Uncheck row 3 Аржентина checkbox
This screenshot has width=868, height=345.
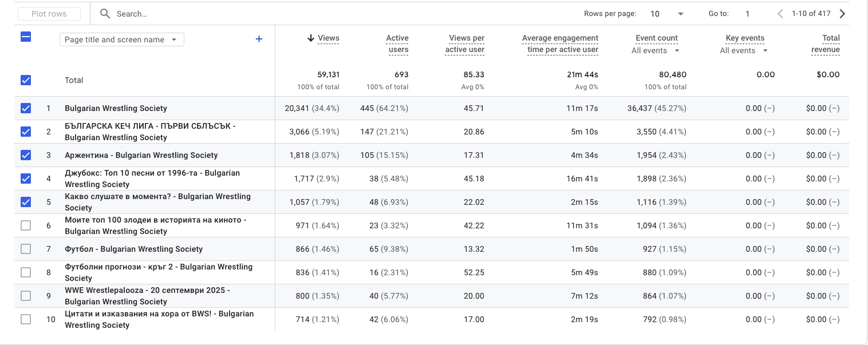pos(26,155)
